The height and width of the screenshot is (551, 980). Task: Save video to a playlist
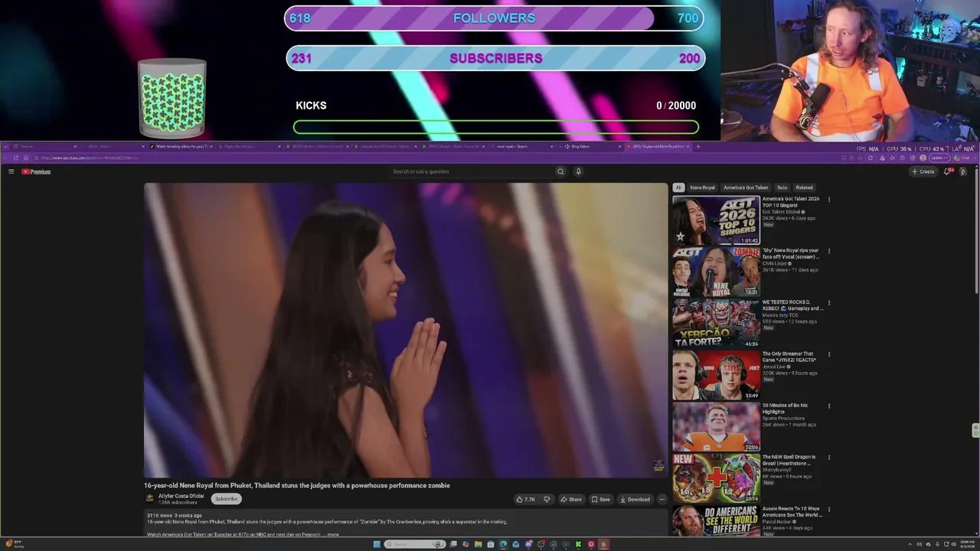point(601,500)
